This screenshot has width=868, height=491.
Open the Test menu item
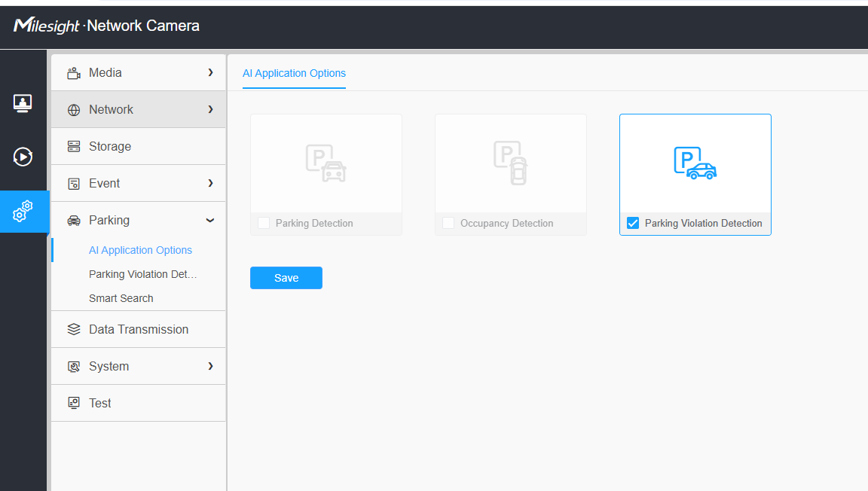(x=139, y=403)
